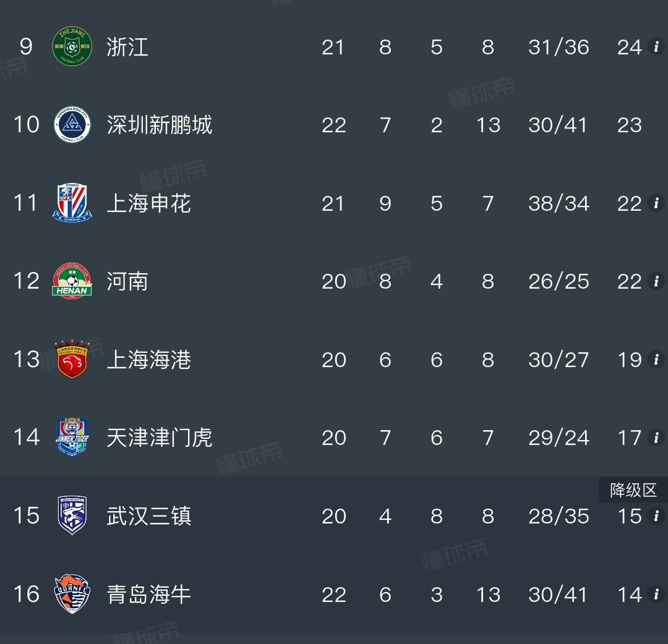This screenshot has width=668, height=644.
Task: Tap the Tianjin Jinmen Tiger badge
Action: [x=72, y=437]
